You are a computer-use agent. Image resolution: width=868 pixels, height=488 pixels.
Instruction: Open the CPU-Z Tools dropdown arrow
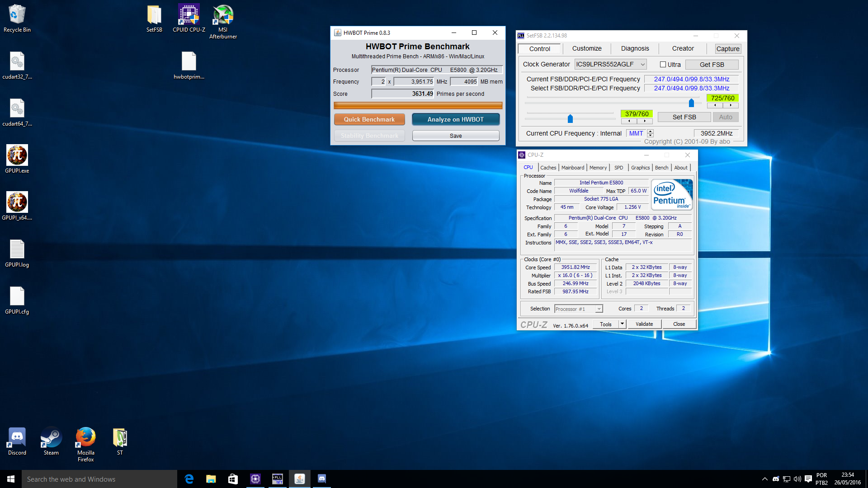click(x=622, y=324)
